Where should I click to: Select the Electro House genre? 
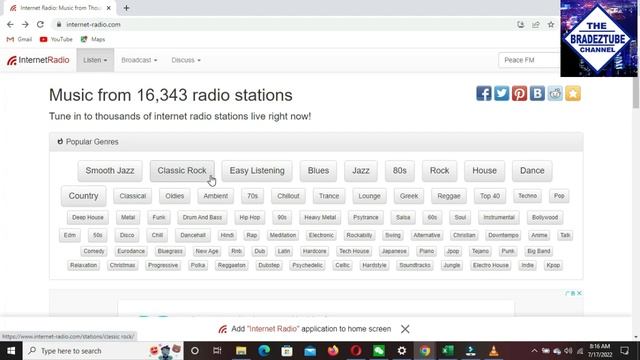coord(491,265)
